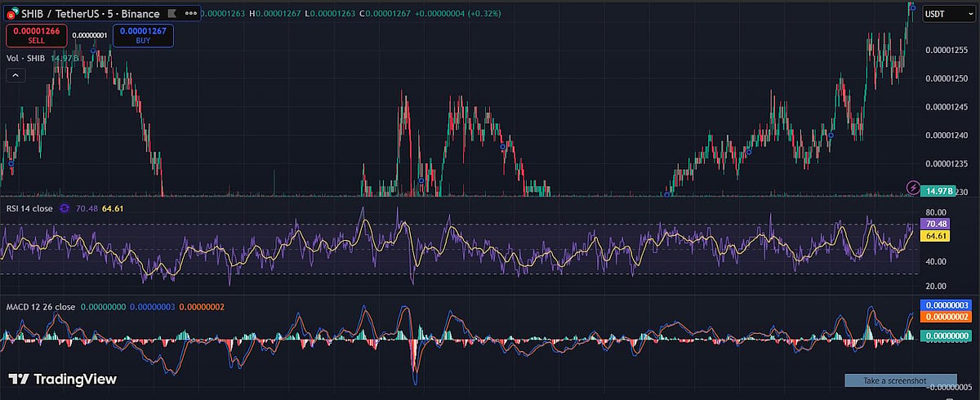Select the MACD 12 26 close indicator label
The image size is (980, 400).
click(x=41, y=307)
